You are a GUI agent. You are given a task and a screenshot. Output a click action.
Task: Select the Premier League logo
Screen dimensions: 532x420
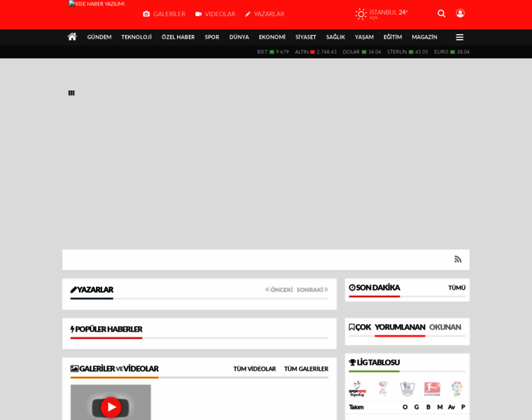[407, 388]
